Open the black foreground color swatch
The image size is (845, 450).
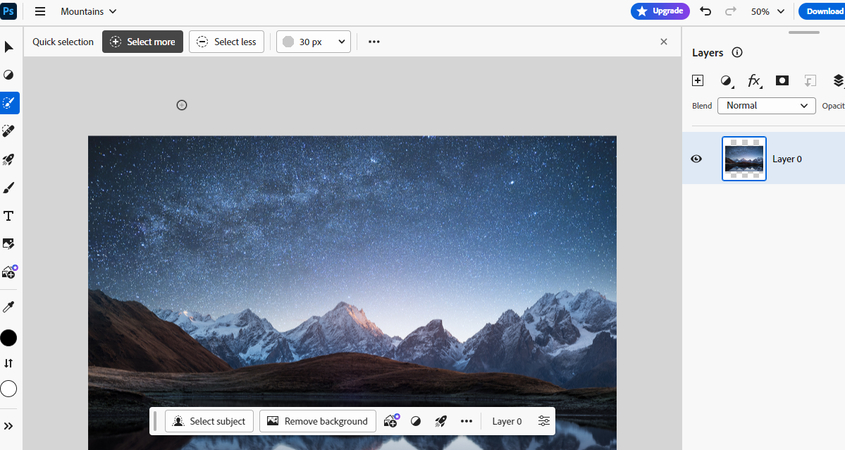(x=9, y=338)
